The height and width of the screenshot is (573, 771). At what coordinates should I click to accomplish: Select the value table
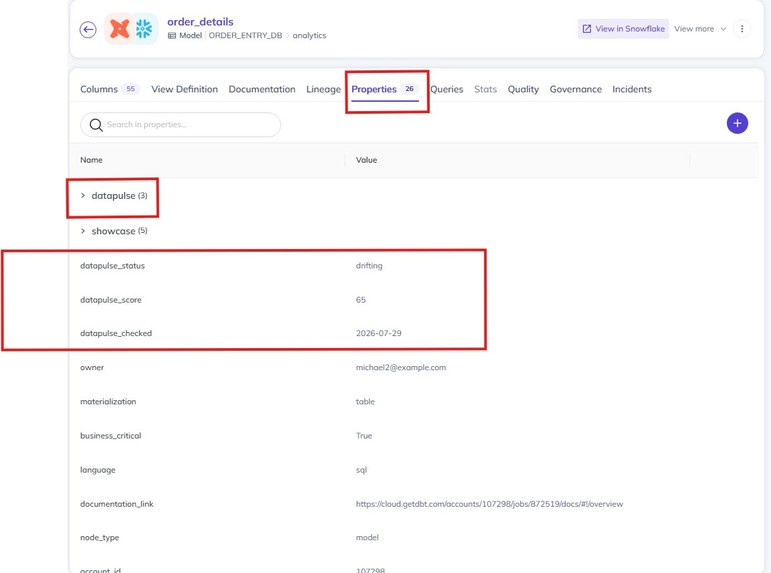(x=365, y=402)
